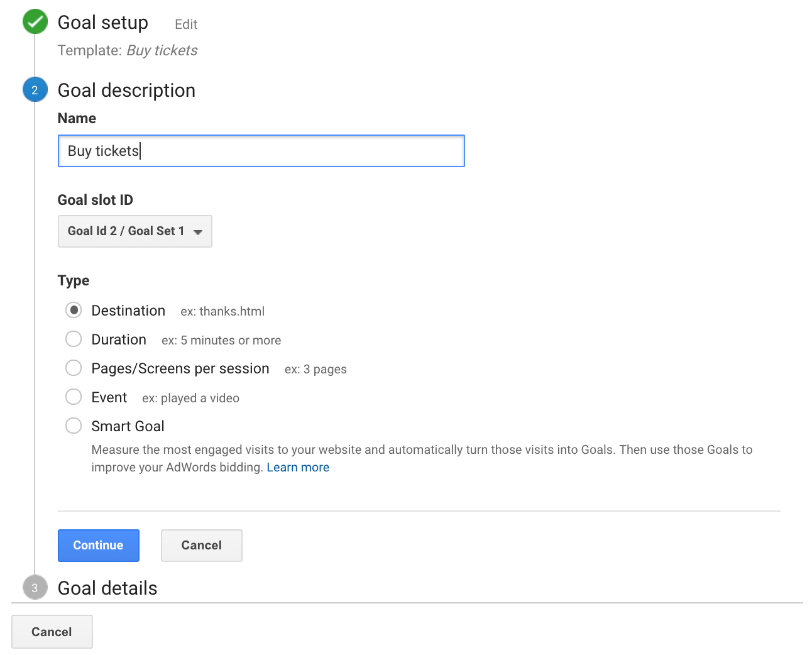Select the Destination goal type
This screenshot has height=655, width=812.
tap(74, 310)
